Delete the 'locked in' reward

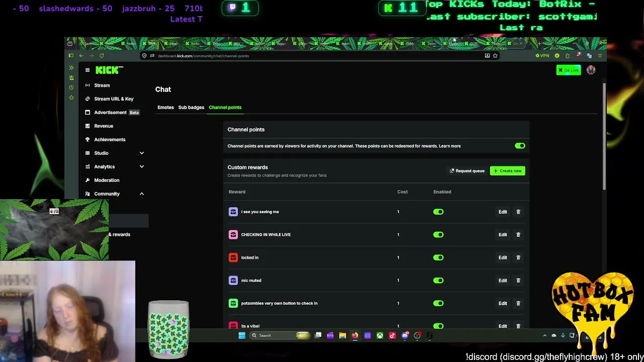518,258
